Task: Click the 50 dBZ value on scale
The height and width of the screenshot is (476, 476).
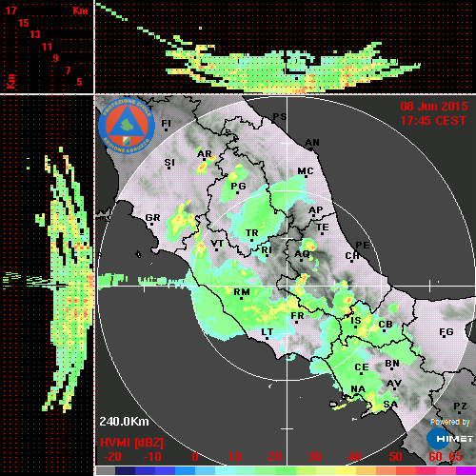Action: [x=395, y=457]
